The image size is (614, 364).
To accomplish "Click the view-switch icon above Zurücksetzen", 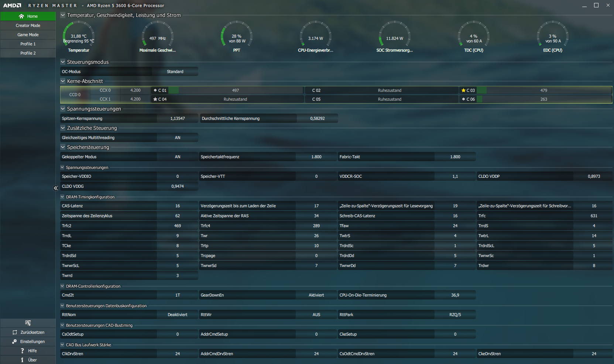I will pyautogui.click(x=28, y=323).
